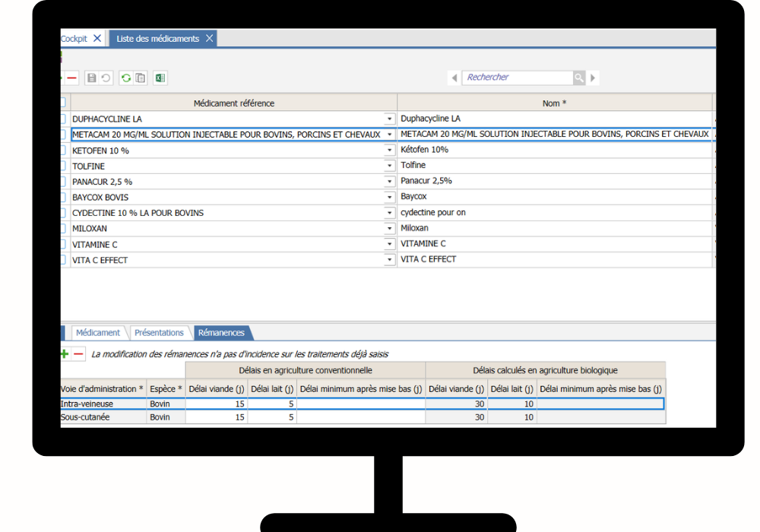Click the next-result arrow right of search
The height and width of the screenshot is (532, 760).
(592, 78)
